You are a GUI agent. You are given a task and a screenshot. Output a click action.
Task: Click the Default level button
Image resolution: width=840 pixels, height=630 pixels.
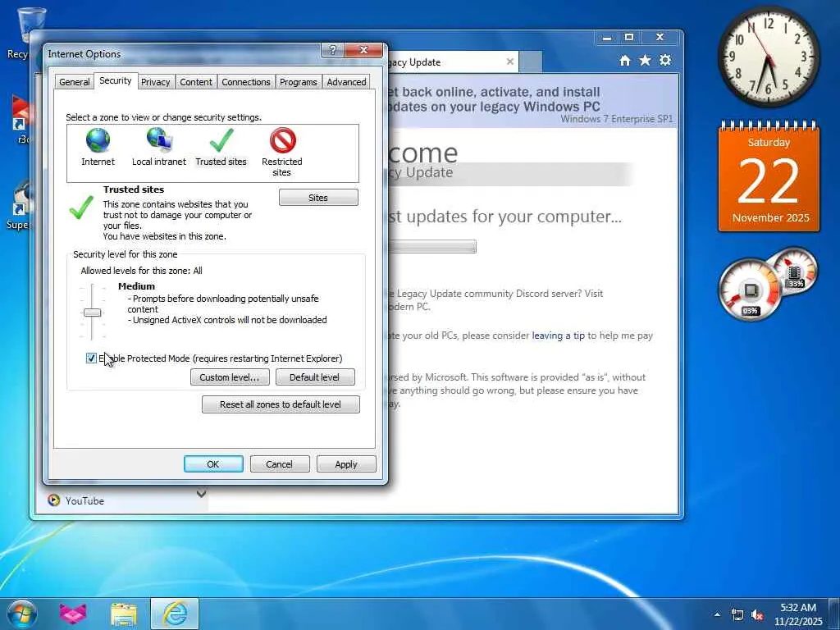click(x=314, y=377)
